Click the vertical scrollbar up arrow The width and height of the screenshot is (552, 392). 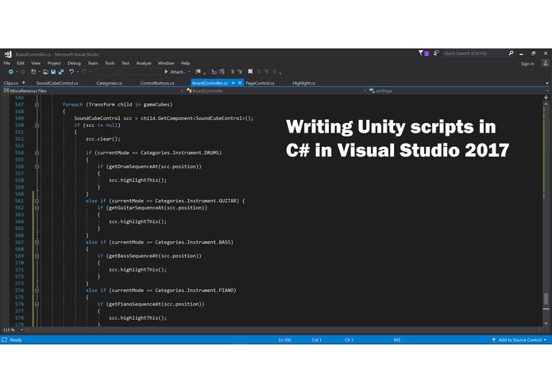pyautogui.click(x=546, y=105)
